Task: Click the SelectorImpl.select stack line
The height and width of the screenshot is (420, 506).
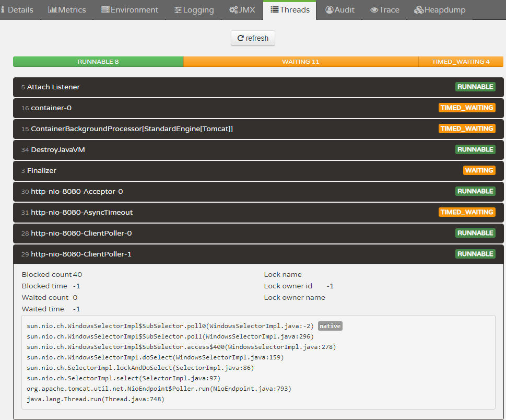Action: point(124,378)
